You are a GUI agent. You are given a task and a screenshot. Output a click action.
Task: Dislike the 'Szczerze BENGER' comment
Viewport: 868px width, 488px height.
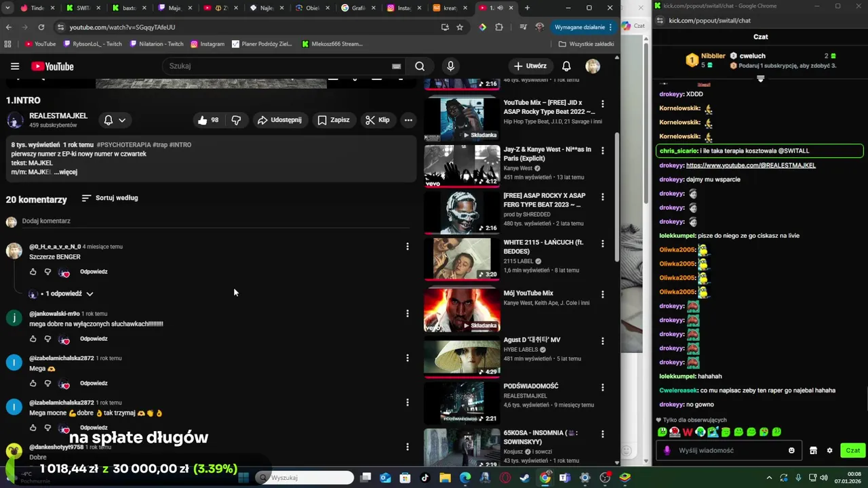[x=47, y=272]
